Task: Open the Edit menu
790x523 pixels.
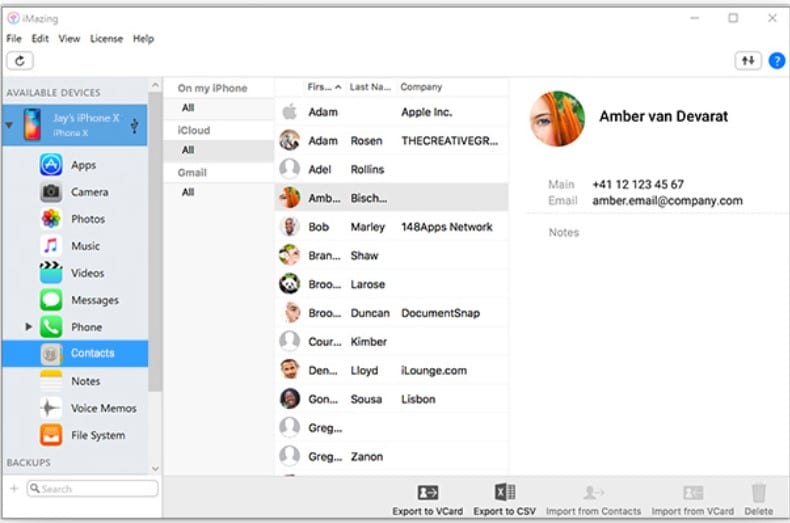Action: [40, 39]
